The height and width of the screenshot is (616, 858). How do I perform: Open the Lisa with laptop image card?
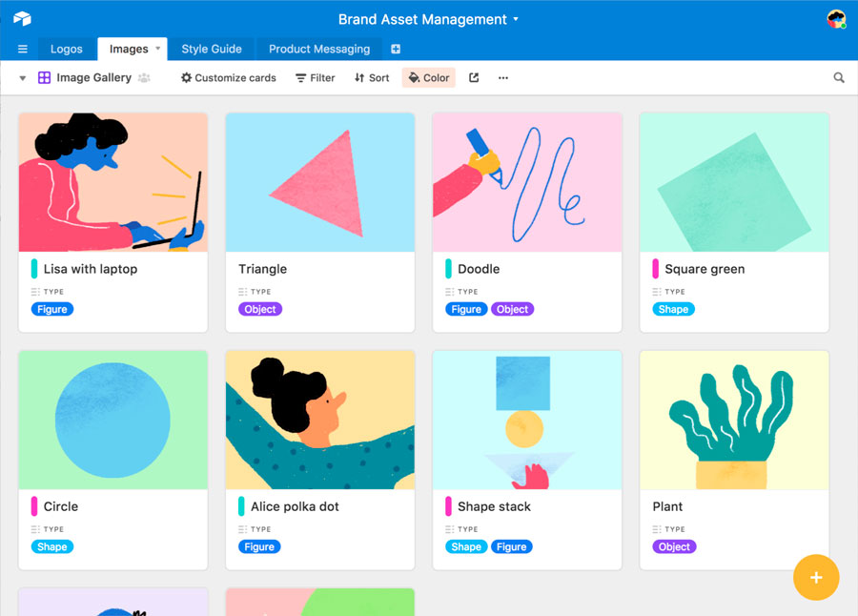pyautogui.click(x=113, y=221)
